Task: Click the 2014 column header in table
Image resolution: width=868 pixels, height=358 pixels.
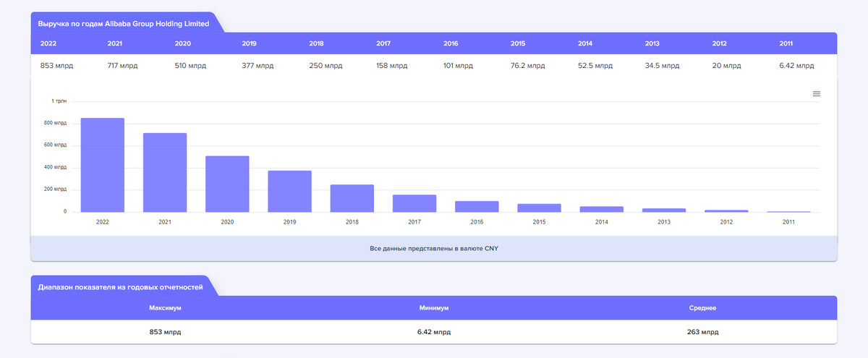Action: pos(586,43)
